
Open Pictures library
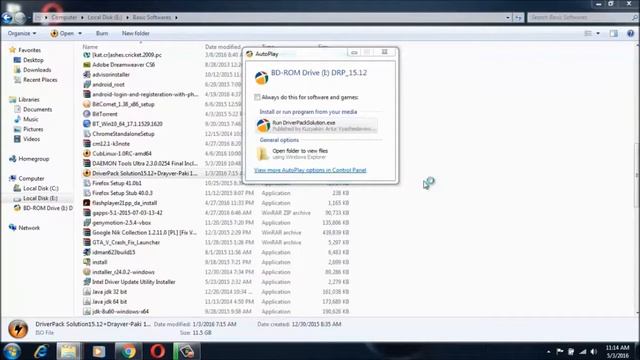[33, 129]
